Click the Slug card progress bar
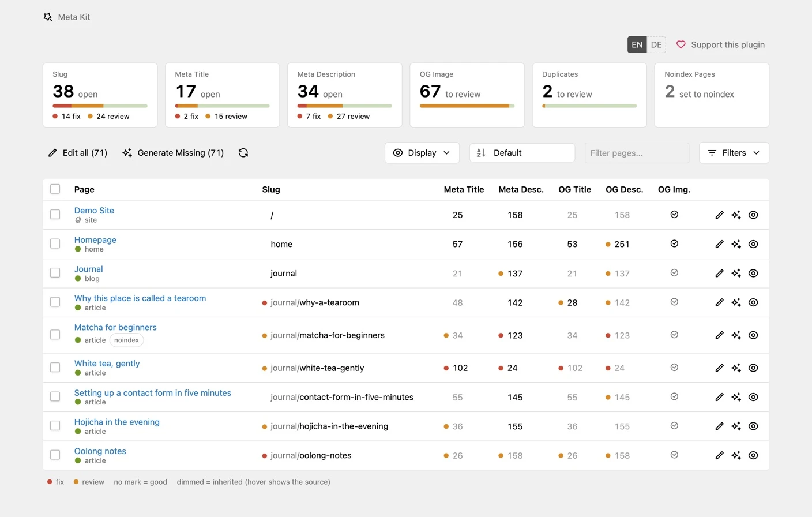The width and height of the screenshot is (812, 517). coord(100,106)
